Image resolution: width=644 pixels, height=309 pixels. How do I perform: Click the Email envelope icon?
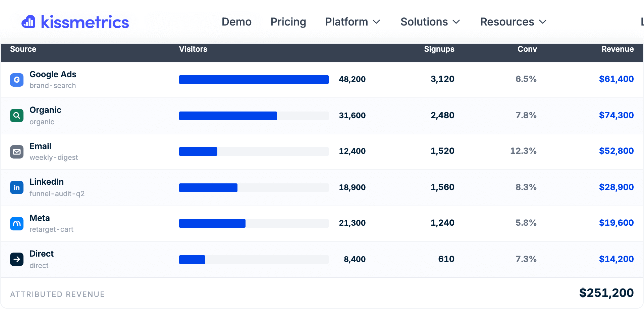17,152
